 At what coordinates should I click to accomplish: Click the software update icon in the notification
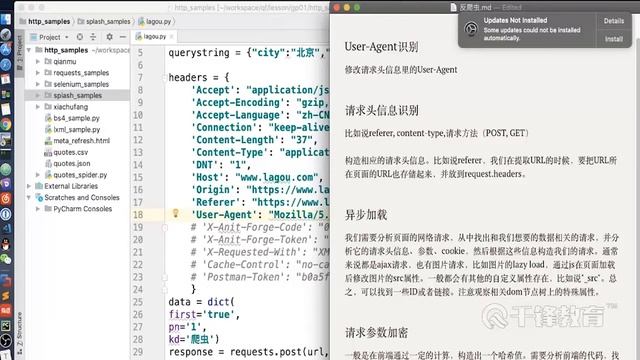(471, 29)
